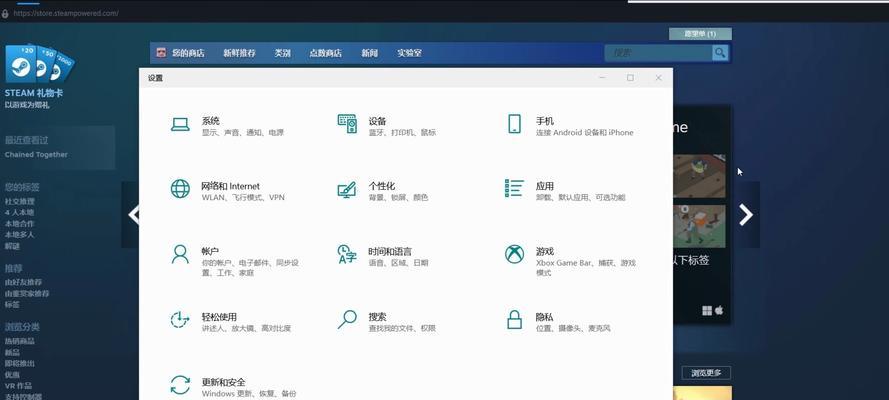Open 系统 (System) settings icon
Screen dimensions: 889x400
180,125
